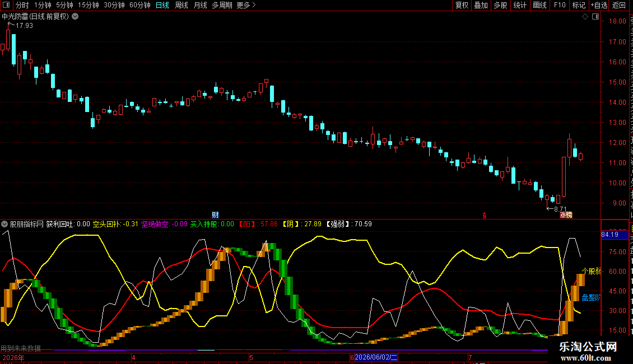
Task: Click the 财 finance marker icon
Action: 215,215
